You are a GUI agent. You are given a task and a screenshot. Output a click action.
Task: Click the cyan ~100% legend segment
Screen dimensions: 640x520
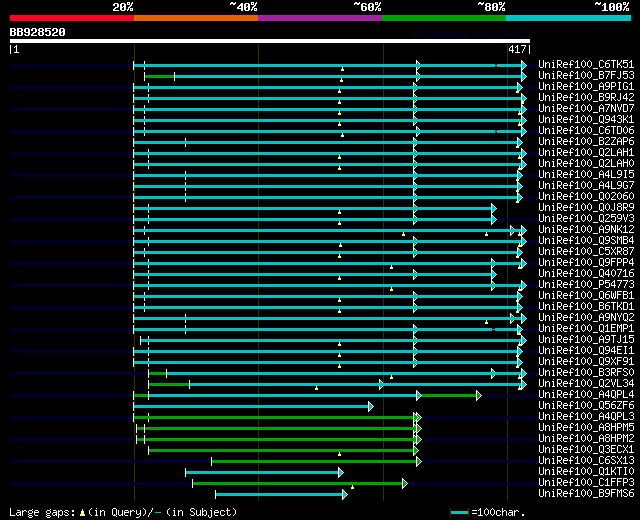pos(568,18)
